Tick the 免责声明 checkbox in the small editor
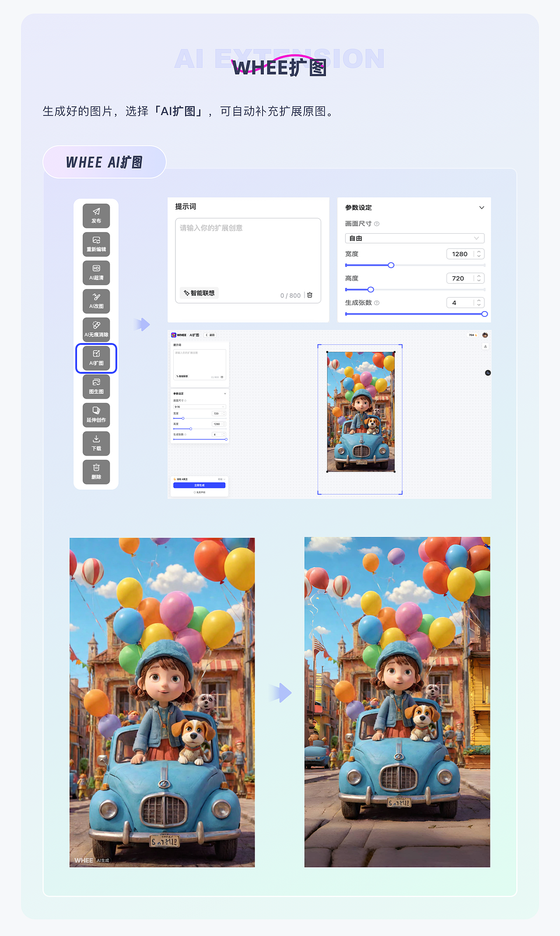The image size is (560, 936). (x=195, y=492)
